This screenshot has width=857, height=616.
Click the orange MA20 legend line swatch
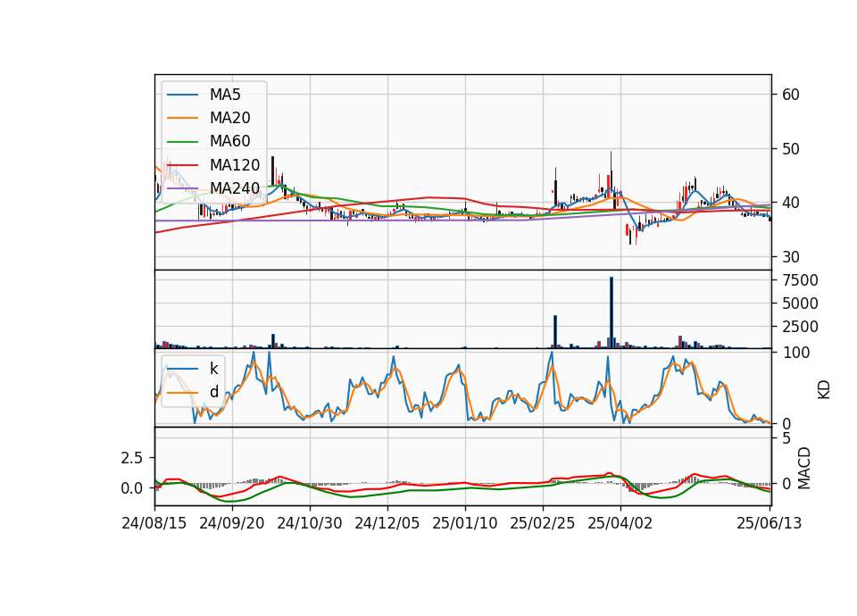182,118
